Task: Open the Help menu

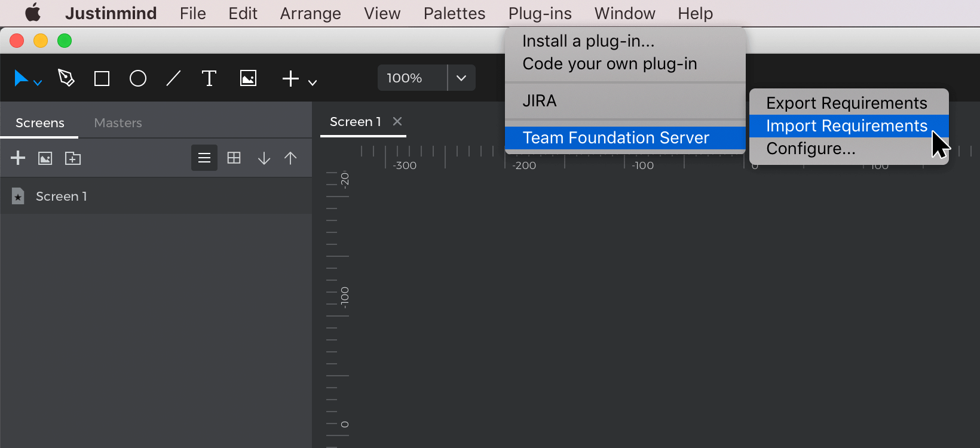Action: 696,13
